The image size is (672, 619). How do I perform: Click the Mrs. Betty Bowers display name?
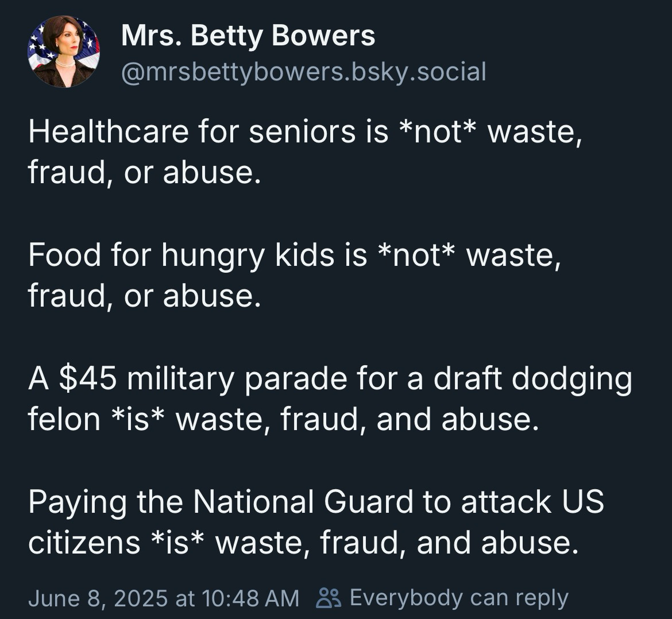point(248,35)
